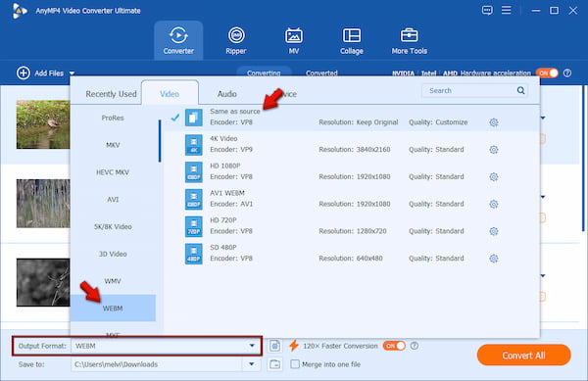Open the MV maker
This screenshot has height=381, width=588.
coord(294,40)
